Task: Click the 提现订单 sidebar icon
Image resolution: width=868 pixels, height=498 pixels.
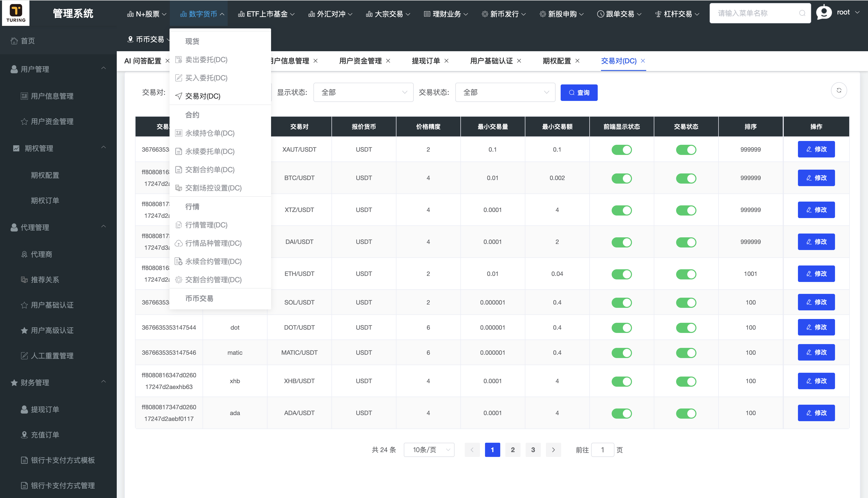Action: click(24, 409)
